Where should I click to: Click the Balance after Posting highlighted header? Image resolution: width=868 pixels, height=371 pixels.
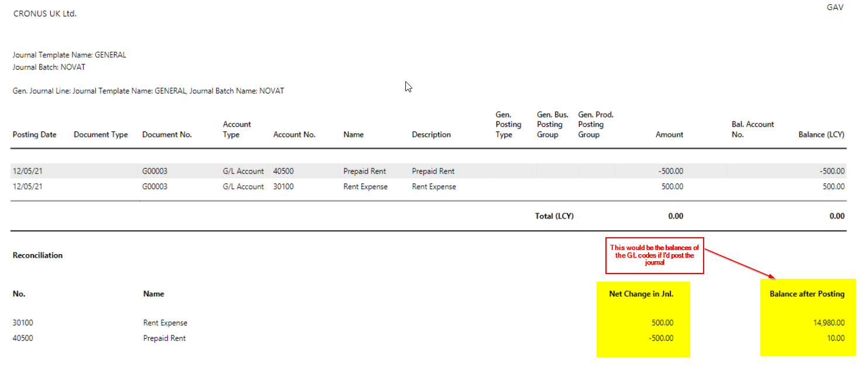808,293
